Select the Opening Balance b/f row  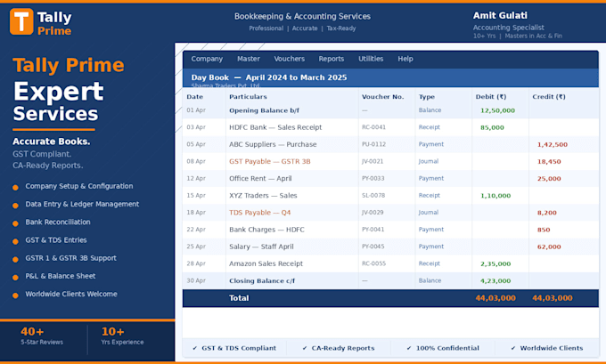[x=390, y=110]
